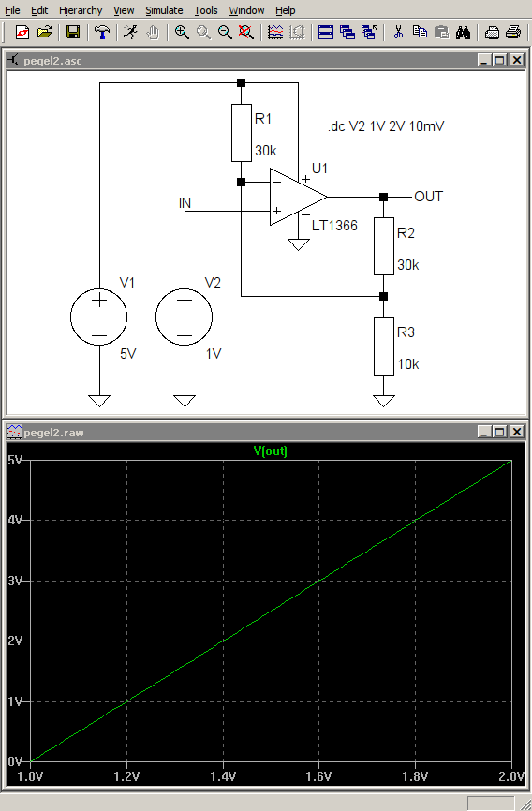532x811 pixels.
Task: Click the 1.4V horizontal axis label
Action: coord(223,777)
